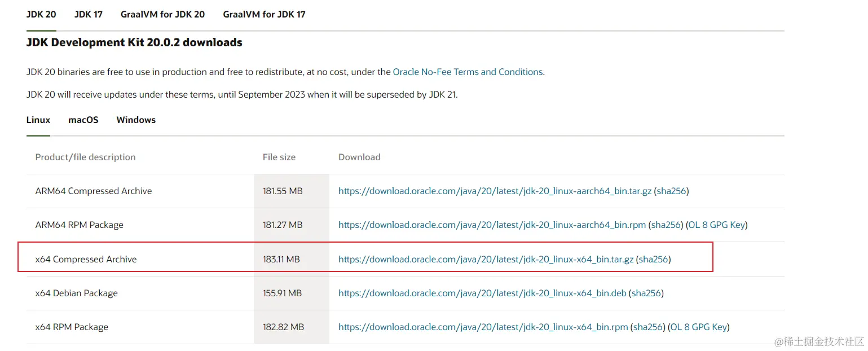Select the Windows platform tab
Image resolution: width=868 pixels, height=351 pixels.
[136, 120]
